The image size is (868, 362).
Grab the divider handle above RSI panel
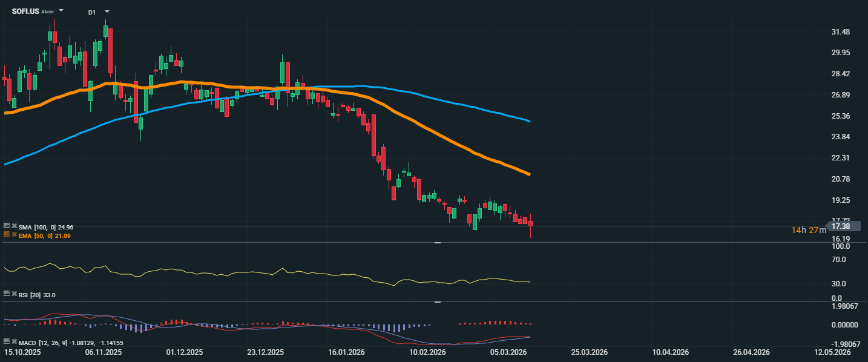(x=437, y=243)
